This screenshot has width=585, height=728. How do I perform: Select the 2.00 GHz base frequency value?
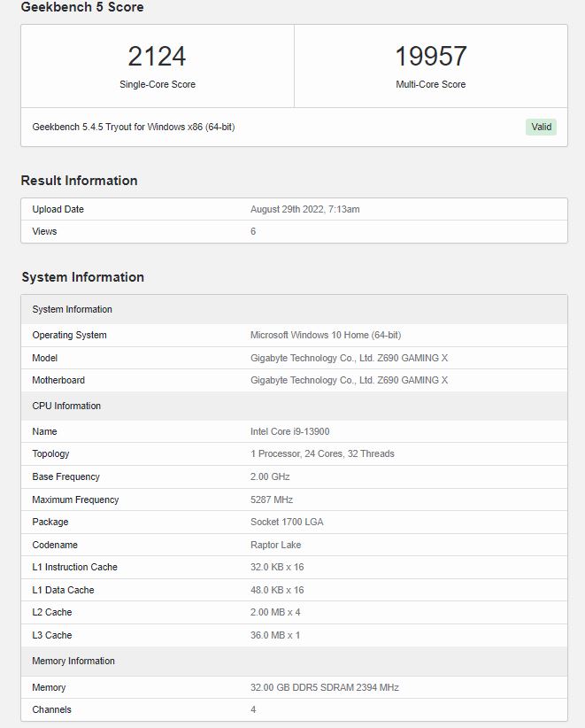pos(270,476)
